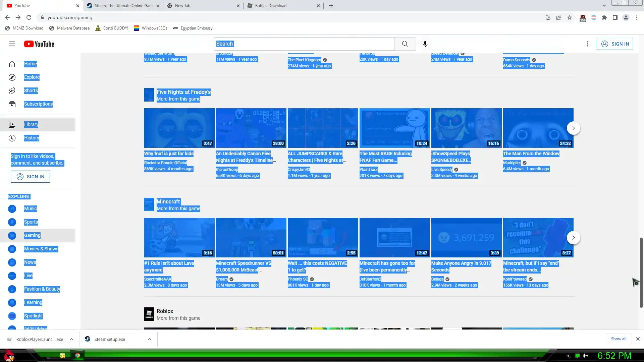Open the YouTube hamburger guide menu
Screen dimensions: 644x362
click(12, 44)
